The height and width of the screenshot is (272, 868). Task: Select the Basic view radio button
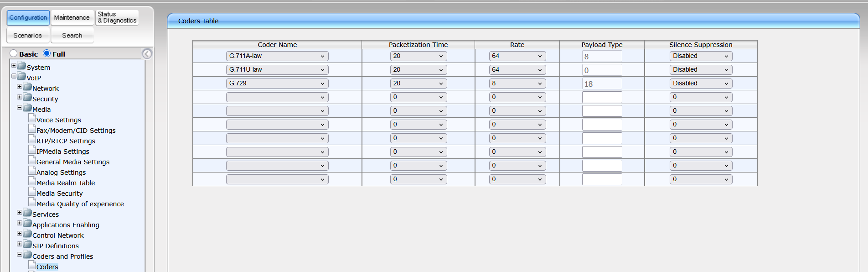pos(14,54)
